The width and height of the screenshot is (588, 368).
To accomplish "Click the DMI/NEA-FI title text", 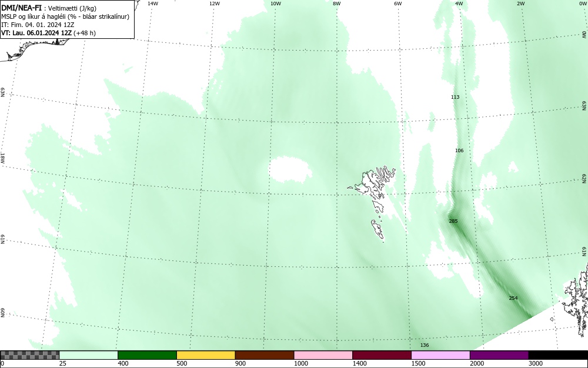I will [21, 8].
